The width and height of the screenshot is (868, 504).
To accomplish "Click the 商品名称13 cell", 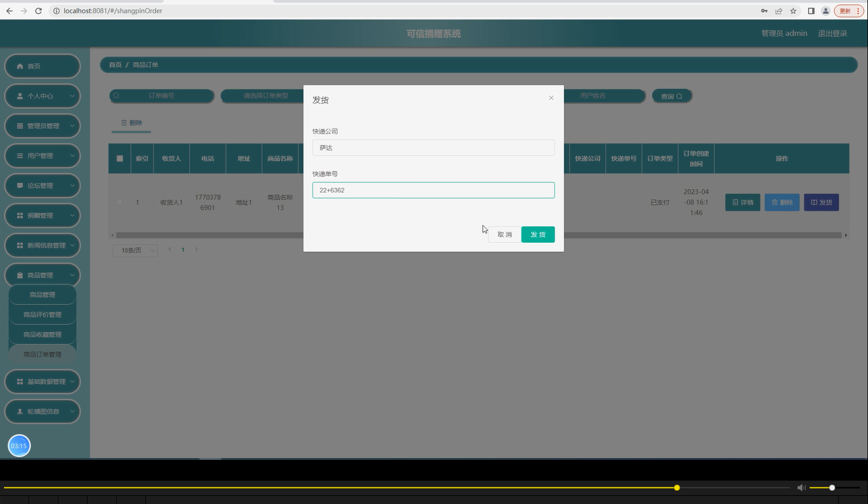I will pyautogui.click(x=280, y=202).
